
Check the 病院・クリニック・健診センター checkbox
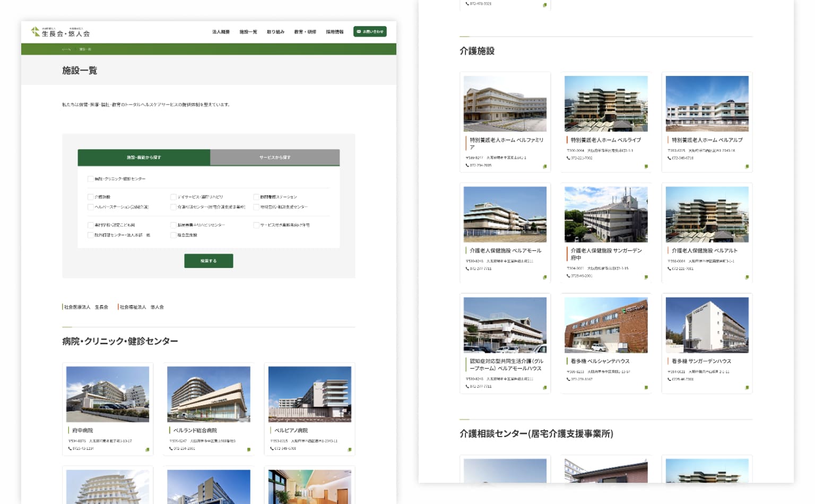(x=91, y=179)
